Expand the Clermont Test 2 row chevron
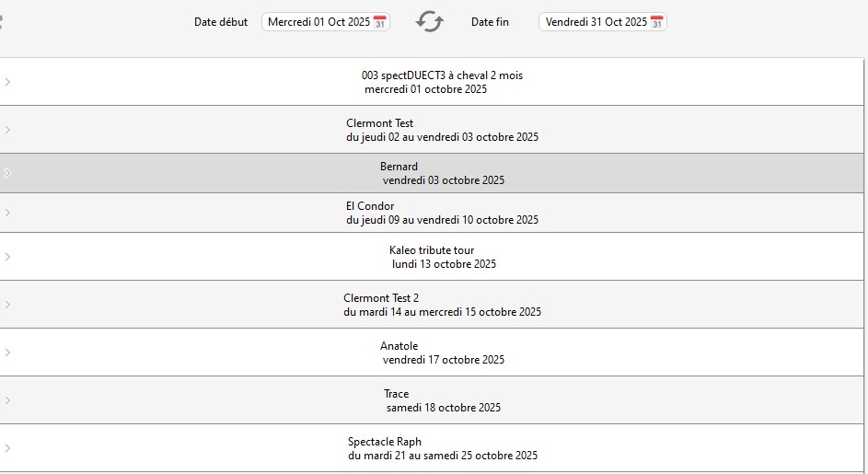 7,305
